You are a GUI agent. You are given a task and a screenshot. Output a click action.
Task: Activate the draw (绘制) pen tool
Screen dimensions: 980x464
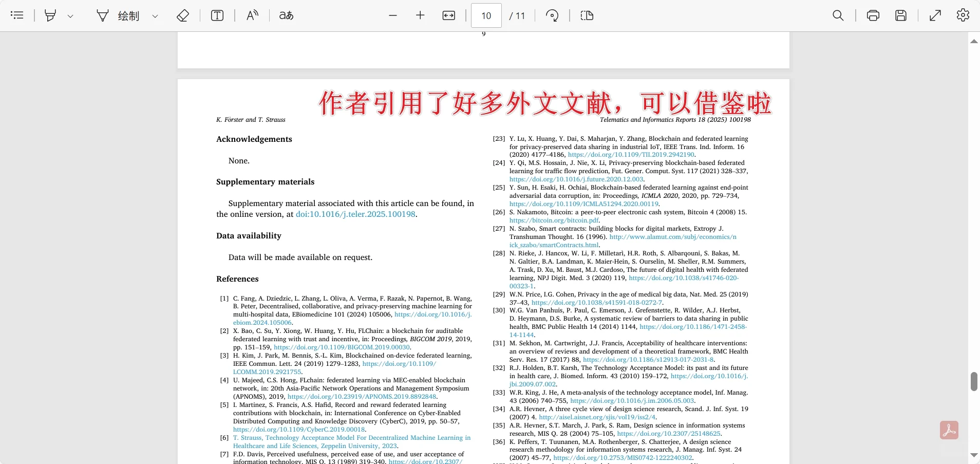pyautogui.click(x=118, y=15)
